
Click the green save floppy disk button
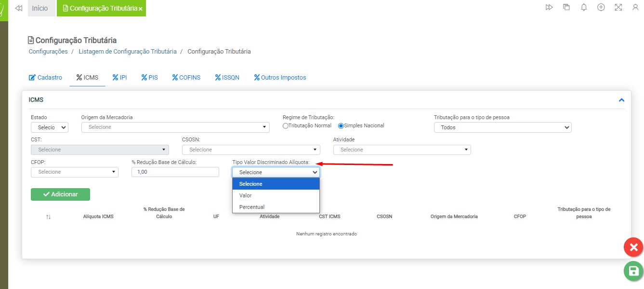(633, 271)
